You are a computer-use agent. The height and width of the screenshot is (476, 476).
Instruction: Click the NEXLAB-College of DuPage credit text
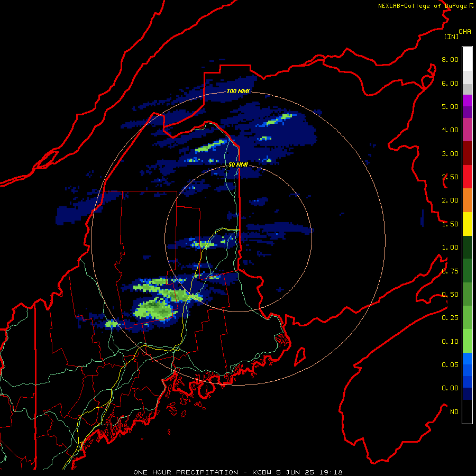[x=426, y=6]
